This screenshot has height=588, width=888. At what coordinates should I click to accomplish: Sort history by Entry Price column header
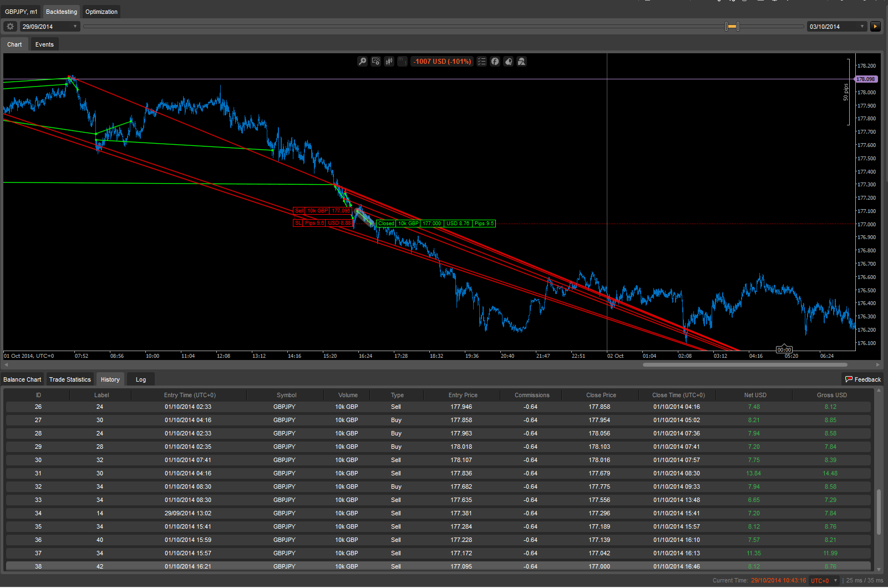click(463, 395)
